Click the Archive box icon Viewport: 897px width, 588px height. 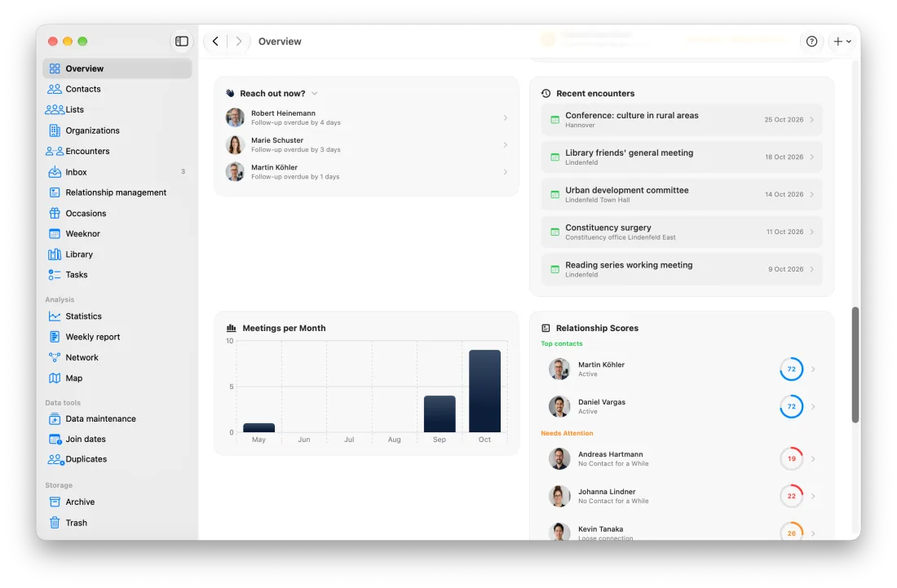tap(55, 502)
